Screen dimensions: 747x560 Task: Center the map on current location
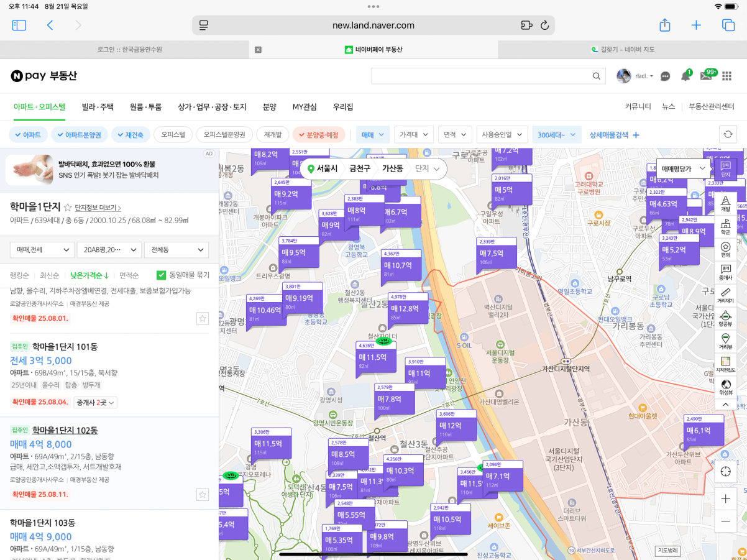coord(725,471)
